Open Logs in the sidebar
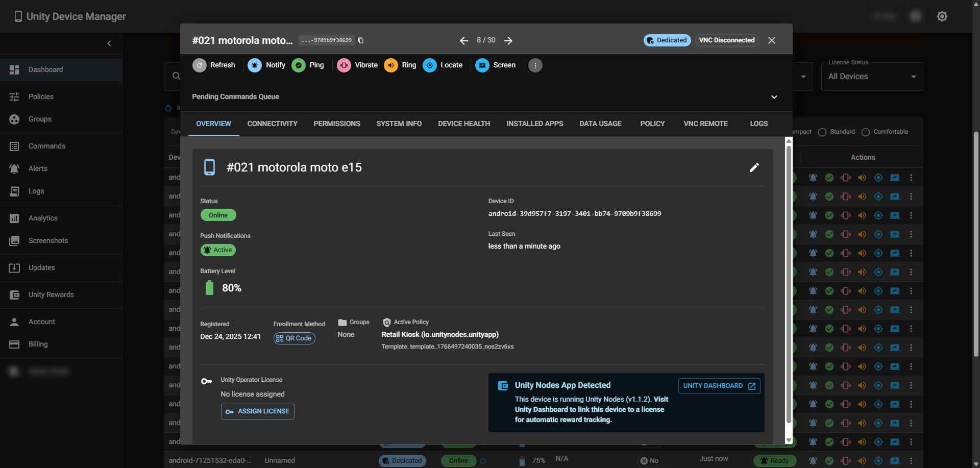The image size is (980, 468). click(x=61, y=191)
